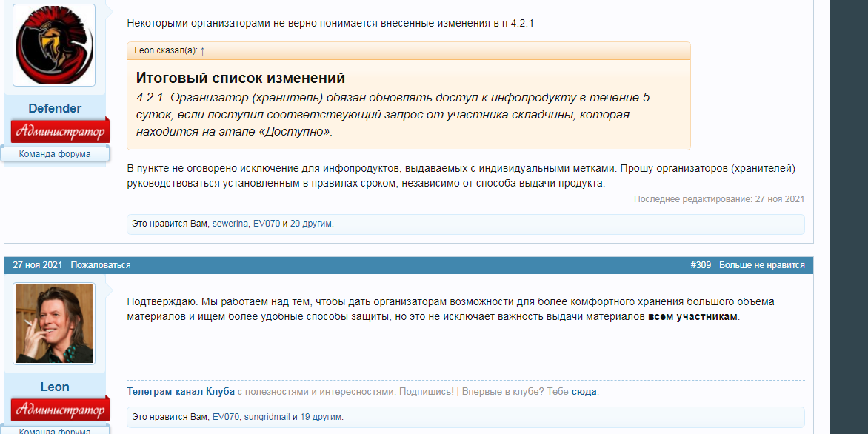
Task: Open the '27 ноя 2021' post date link
Action: [38, 265]
